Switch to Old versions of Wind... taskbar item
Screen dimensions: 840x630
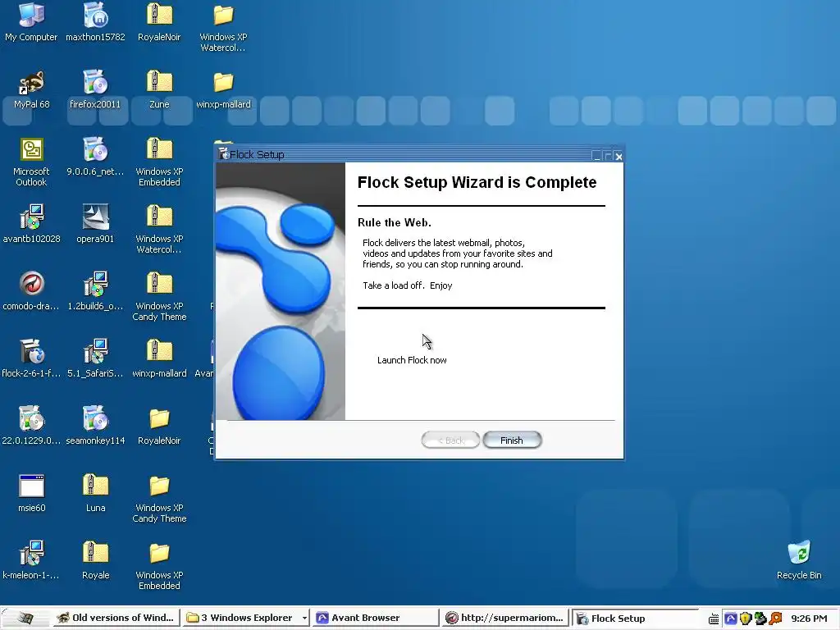pyautogui.click(x=116, y=618)
